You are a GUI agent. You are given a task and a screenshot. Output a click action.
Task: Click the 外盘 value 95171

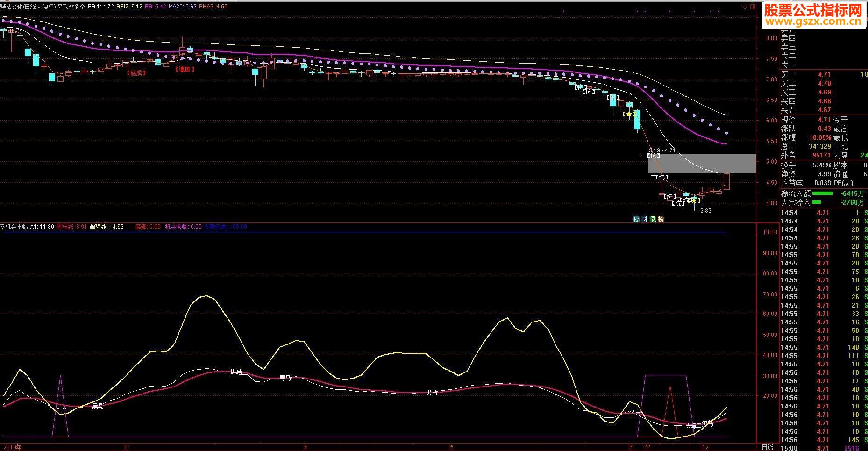pos(821,155)
